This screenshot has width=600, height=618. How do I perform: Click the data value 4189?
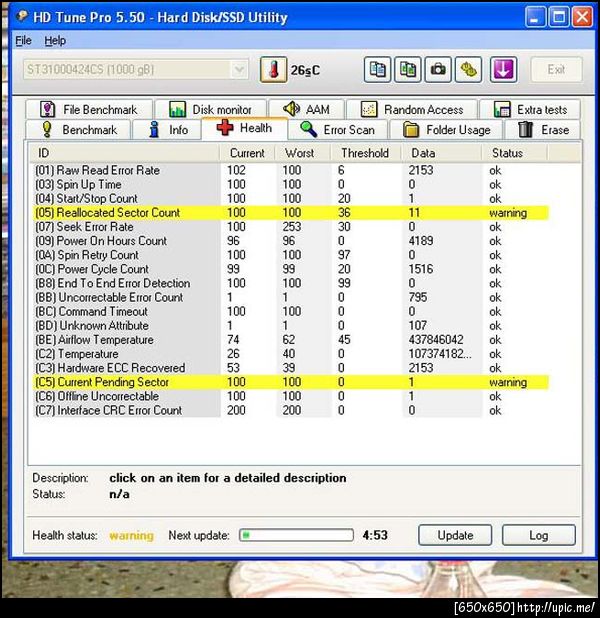click(x=421, y=241)
